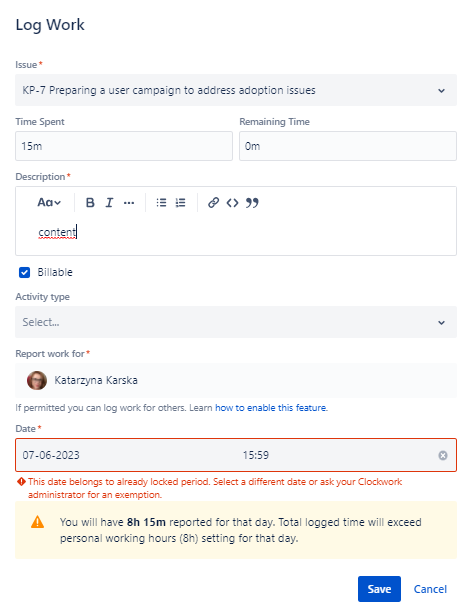This screenshot has height=616, width=467.
Task: Insert a bullet list in description
Action: tap(161, 203)
